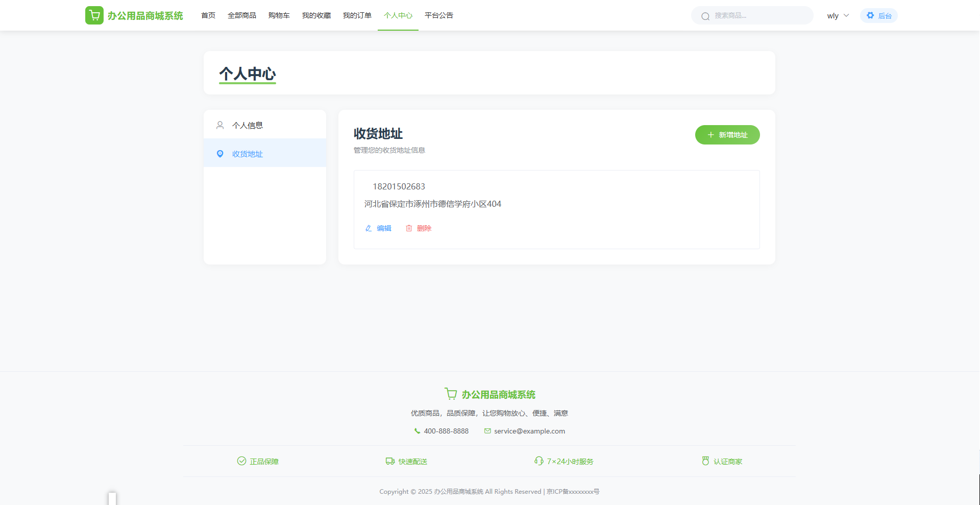The image size is (980, 505).
Task: Click the green shopping cart logo icon
Action: (x=94, y=15)
